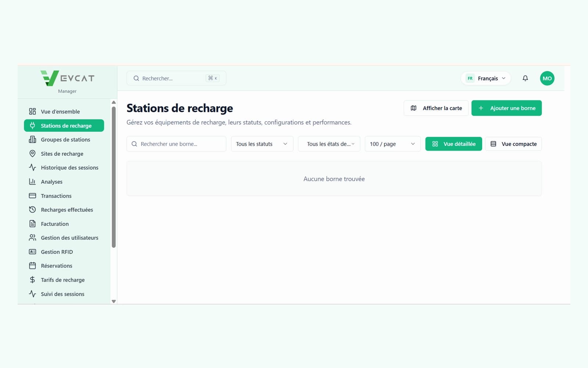
Task: Go to Gestion RFID in sidebar
Action: click(64, 252)
